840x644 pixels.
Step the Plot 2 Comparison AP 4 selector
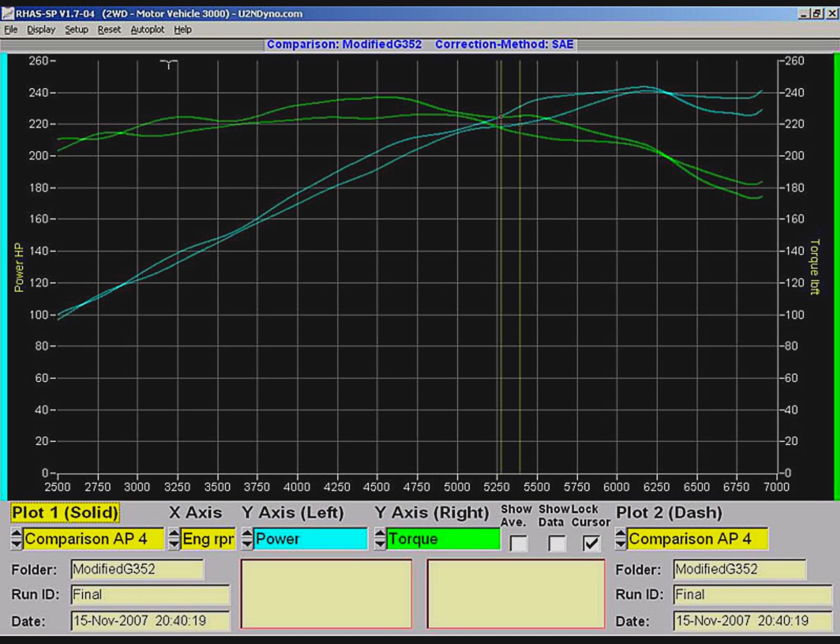[x=620, y=539]
